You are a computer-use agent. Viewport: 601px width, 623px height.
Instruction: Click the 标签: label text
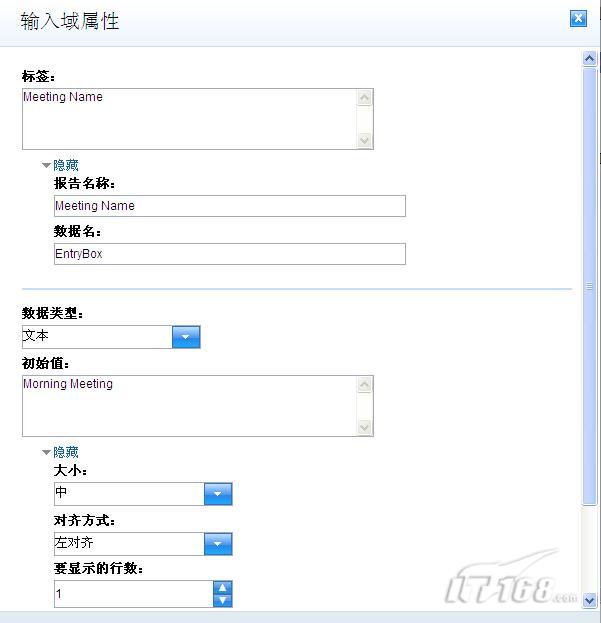(39, 76)
